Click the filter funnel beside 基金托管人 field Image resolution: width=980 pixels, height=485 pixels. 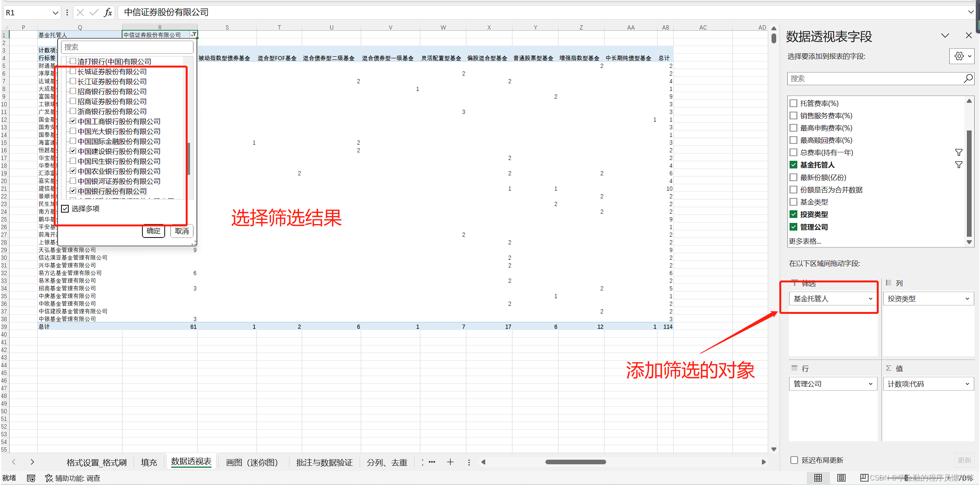[959, 165]
